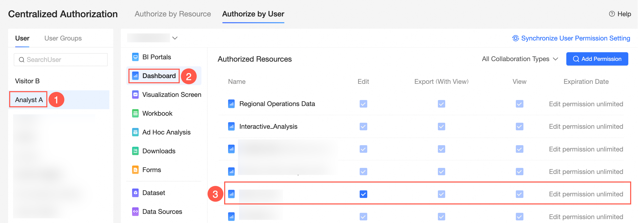
Task: Toggle View checkbox for Regional Operations Data
Action: click(x=519, y=104)
